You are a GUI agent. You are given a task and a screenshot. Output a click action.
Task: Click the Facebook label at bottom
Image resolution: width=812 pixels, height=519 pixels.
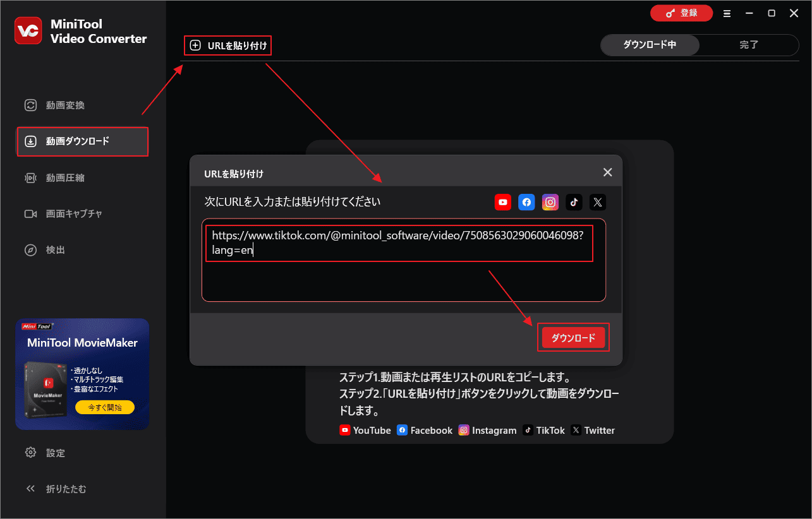click(x=432, y=430)
